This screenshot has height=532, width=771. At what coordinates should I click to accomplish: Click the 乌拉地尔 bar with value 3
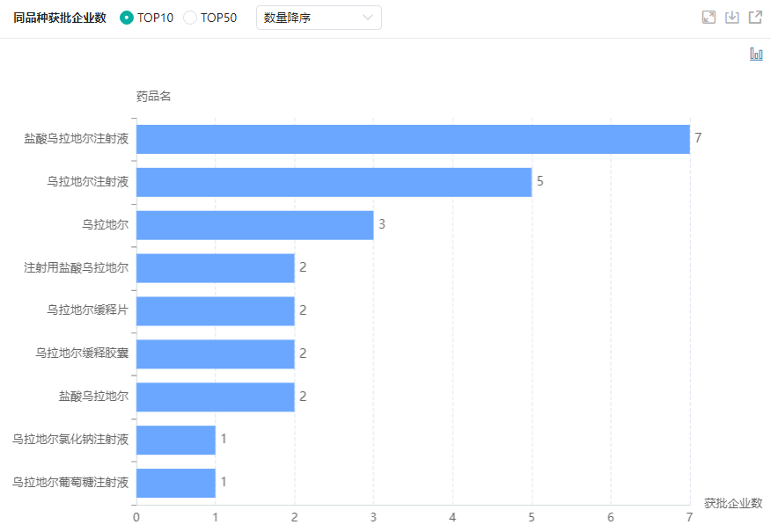pos(254,225)
